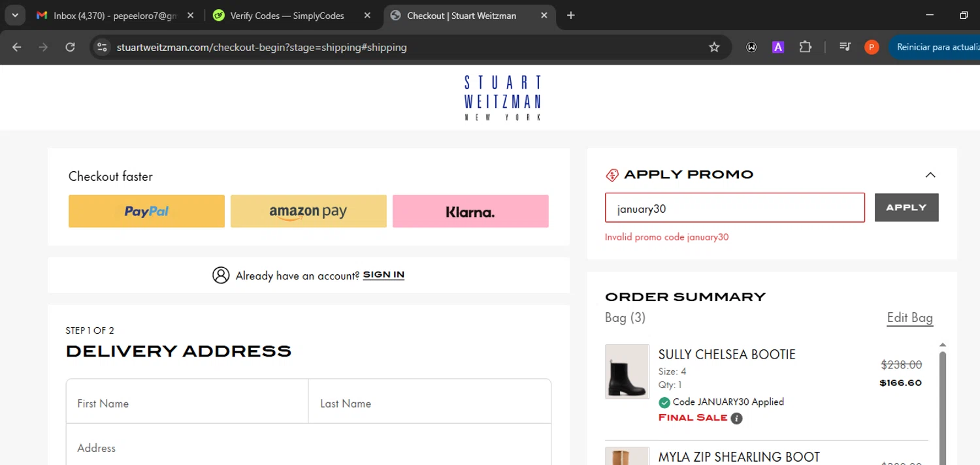The image size is (980, 465).
Task: Open the media controls icon
Action: pos(845,47)
